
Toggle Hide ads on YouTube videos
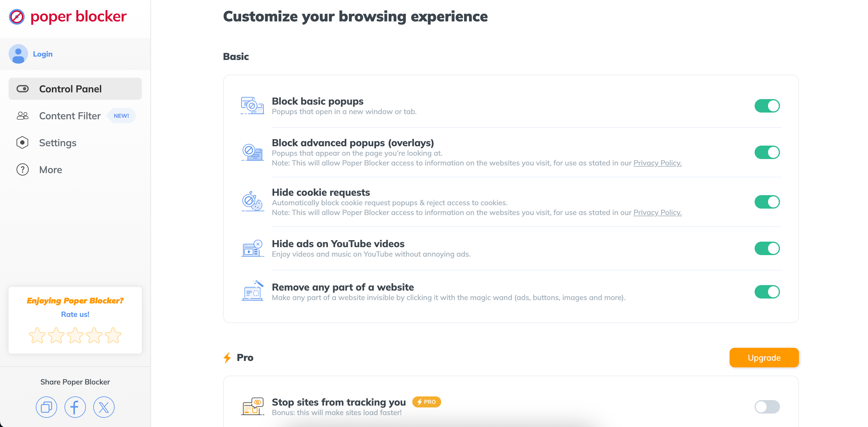pyautogui.click(x=767, y=249)
